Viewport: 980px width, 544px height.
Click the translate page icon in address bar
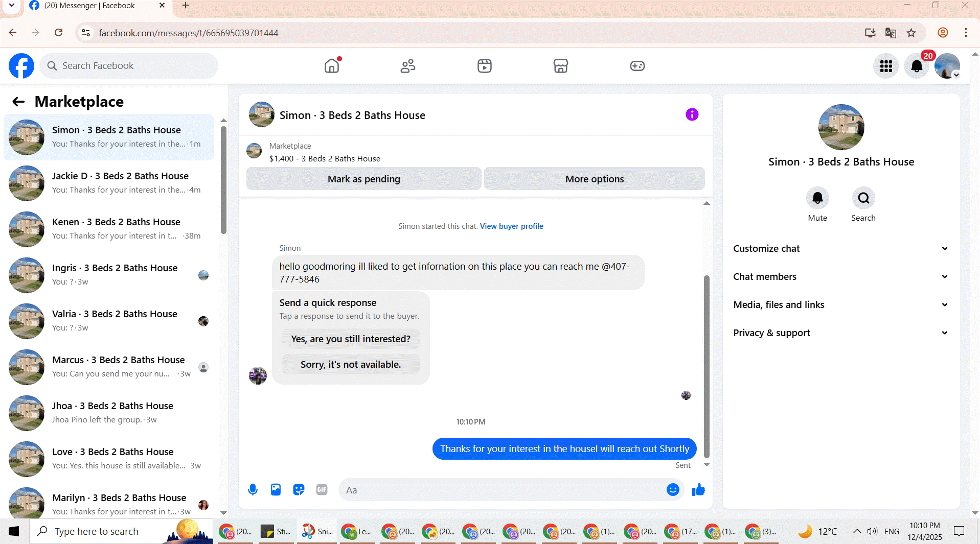click(891, 33)
